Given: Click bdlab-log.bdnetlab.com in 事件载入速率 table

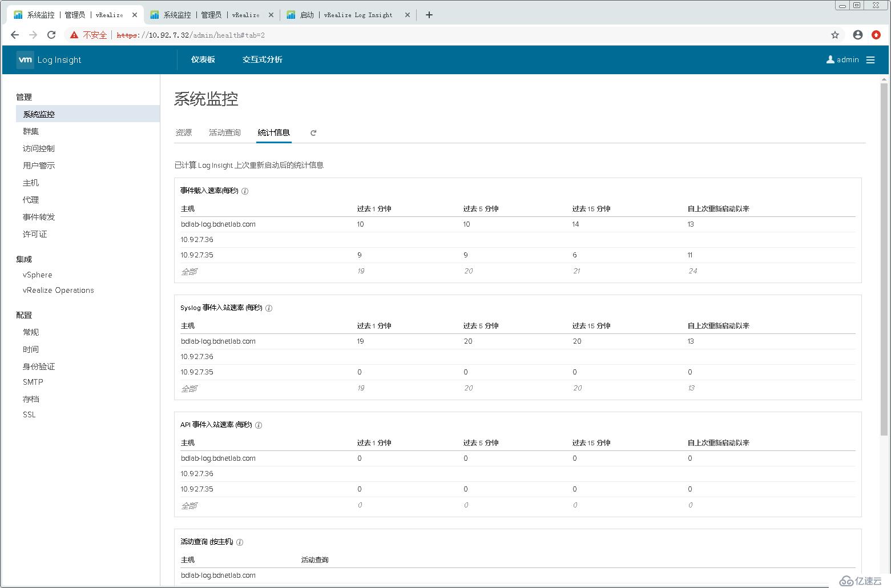Looking at the screenshot, I should [x=218, y=224].
